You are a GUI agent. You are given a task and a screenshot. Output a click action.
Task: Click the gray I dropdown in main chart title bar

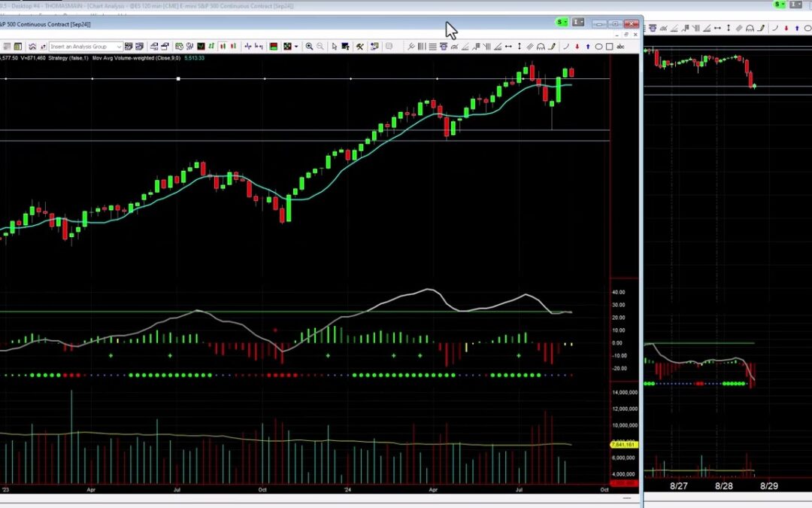578,23
